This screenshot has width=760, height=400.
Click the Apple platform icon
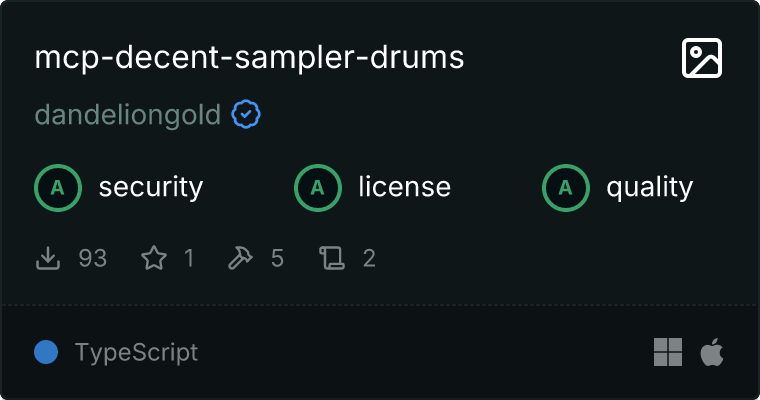[711, 352]
